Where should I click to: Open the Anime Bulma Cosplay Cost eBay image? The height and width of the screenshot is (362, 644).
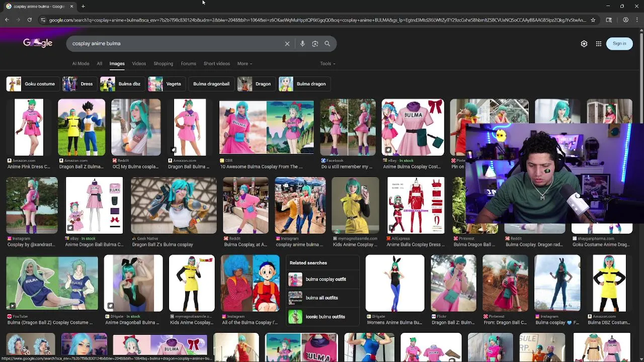[x=413, y=127]
